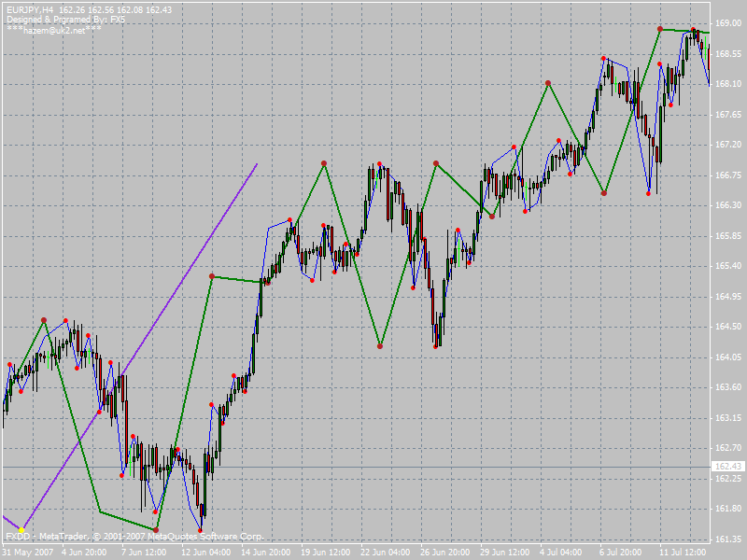Click the 166.75 price axis label

pos(728,175)
